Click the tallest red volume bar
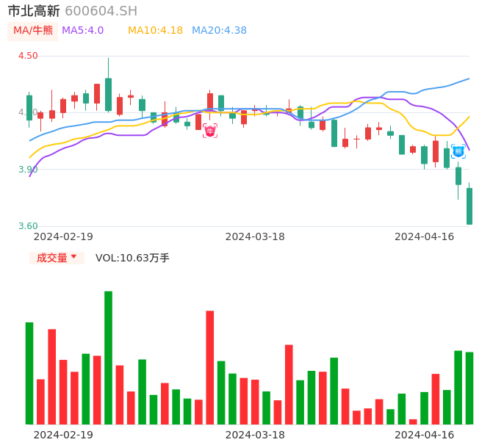Viewport: 504px width, 445px height. click(x=209, y=367)
